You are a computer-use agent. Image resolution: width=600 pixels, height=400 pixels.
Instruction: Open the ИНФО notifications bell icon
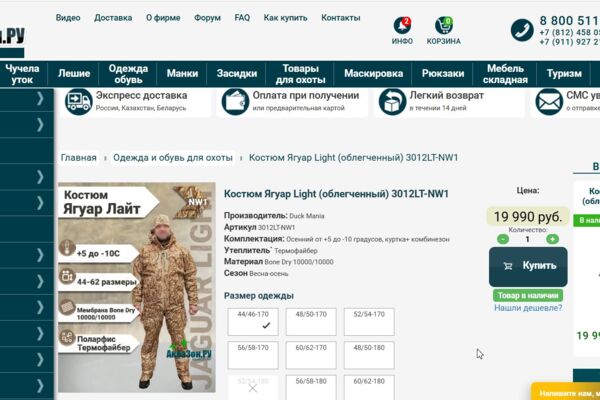pyautogui.click(x=402, y=25)
